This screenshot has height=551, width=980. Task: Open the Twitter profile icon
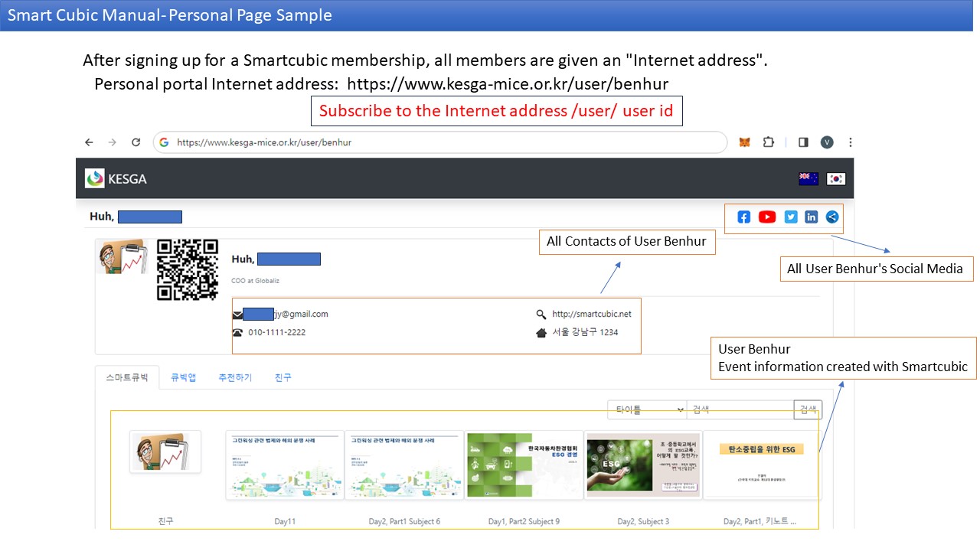791,217
